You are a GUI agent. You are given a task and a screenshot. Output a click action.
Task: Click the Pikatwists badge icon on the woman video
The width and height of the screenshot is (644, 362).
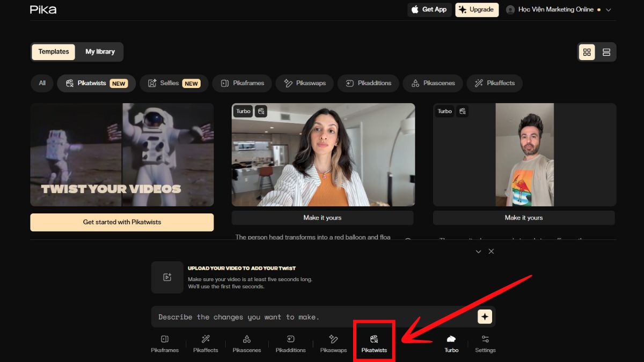coord(261,111)
